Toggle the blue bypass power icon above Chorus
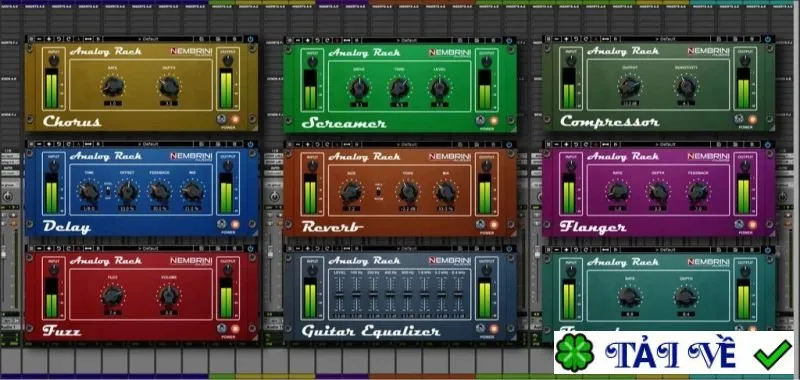 click(x=250, y=39)
